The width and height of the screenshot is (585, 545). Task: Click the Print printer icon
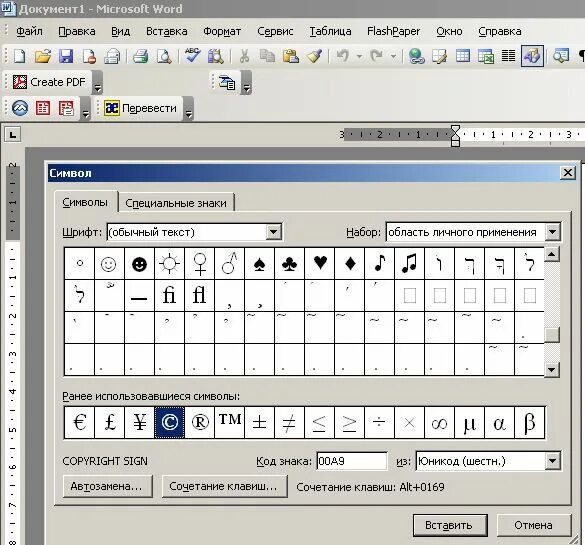tap(141, 56)
